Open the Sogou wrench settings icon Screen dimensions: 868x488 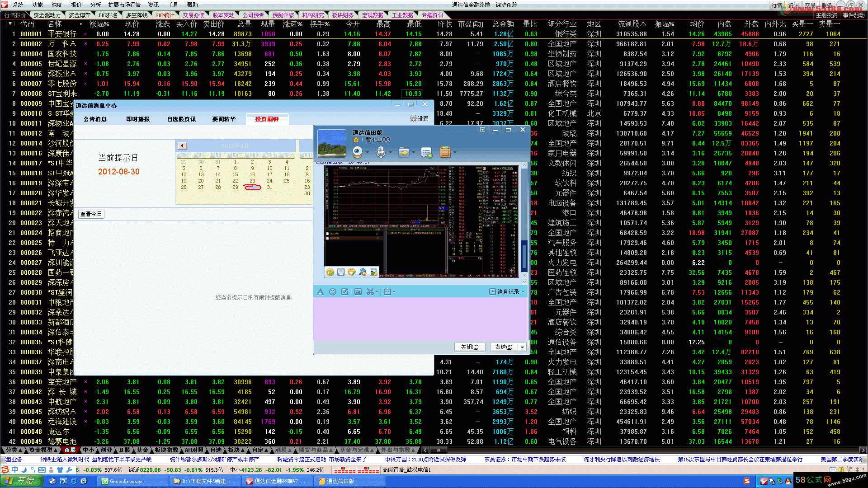(x=69, y=469)
